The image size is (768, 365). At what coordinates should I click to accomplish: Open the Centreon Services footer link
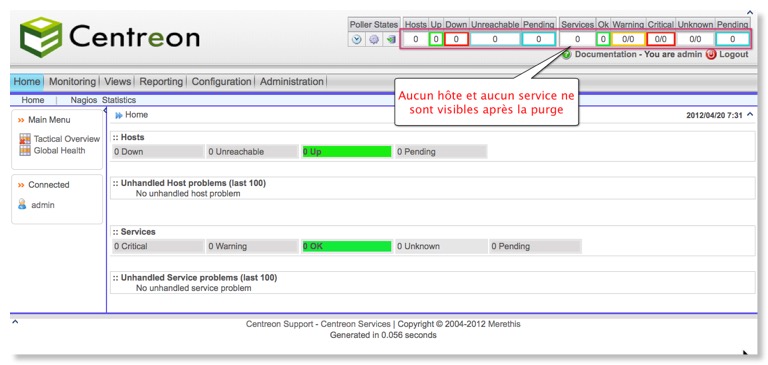[x=356, y=324]
